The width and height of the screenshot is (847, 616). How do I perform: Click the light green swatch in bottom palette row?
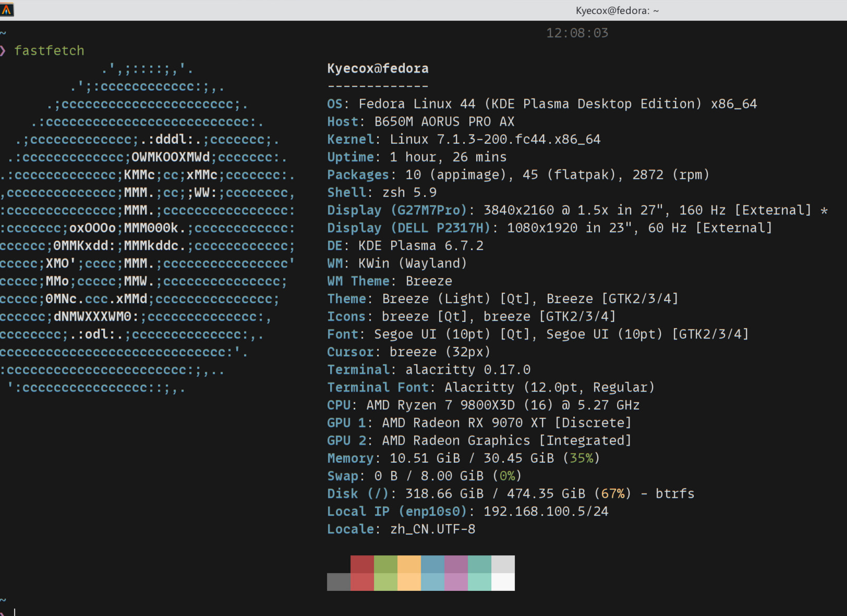[x=385, y=582]
